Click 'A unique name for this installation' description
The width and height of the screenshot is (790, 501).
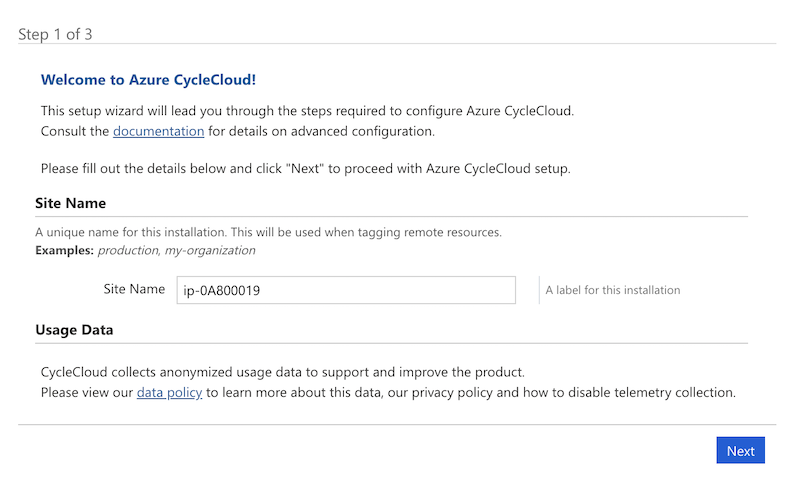coord(269,232)
